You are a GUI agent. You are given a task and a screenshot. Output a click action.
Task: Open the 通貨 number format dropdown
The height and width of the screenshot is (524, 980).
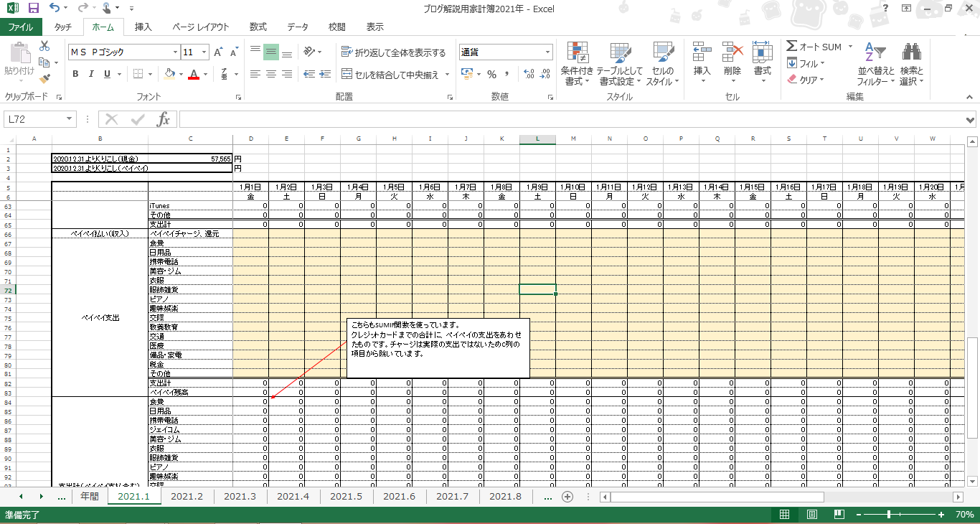(548, 52)
